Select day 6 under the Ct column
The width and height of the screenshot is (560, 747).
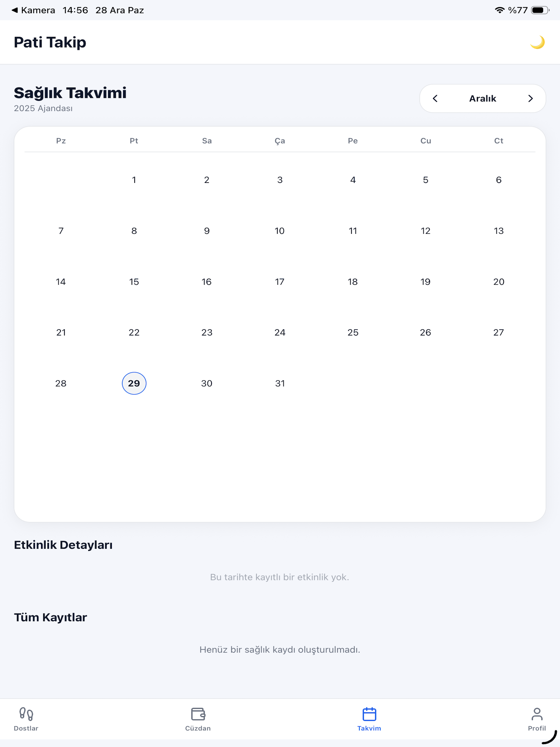click(x=498, y=180)
